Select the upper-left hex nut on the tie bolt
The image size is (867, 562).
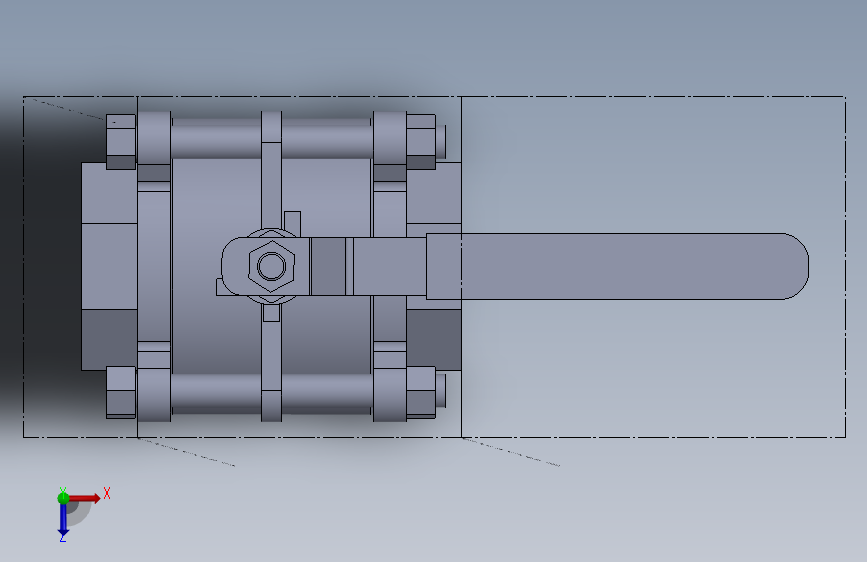pyautogui.click(x=121, y=142)
